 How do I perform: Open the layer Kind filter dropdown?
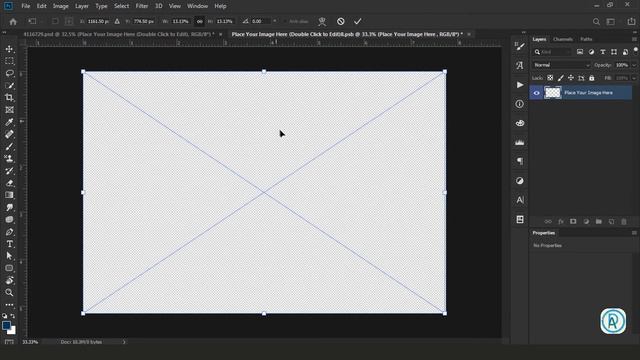(552, 52)
